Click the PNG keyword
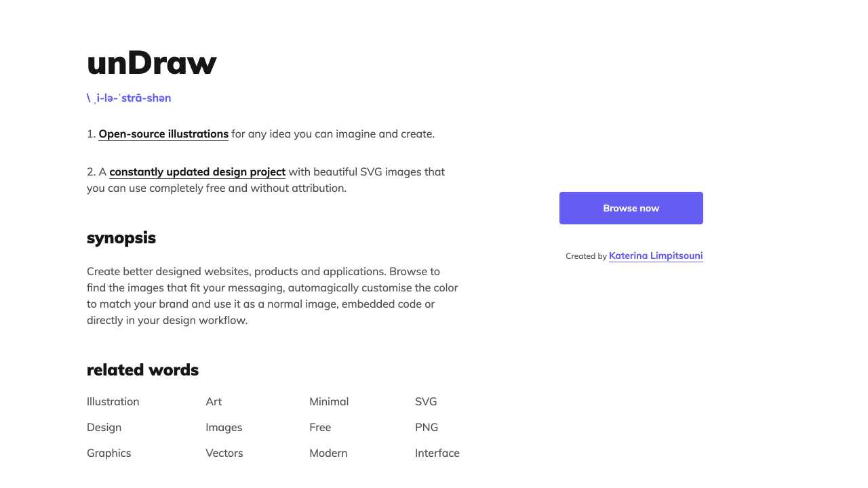The image size is (868, 488). coord(427,427)
